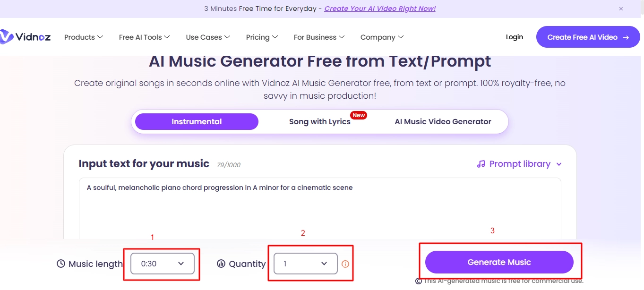Expand the Prompt library panel

point(520,163)
